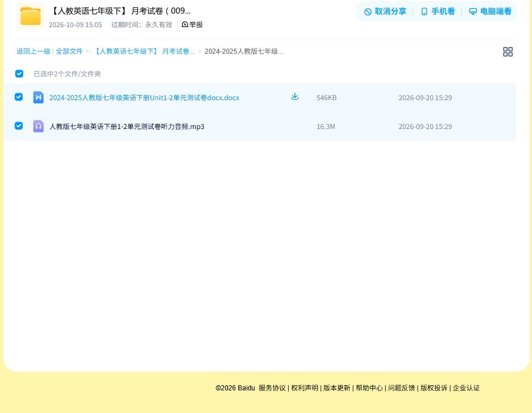Open 版权投诉 footer link
532x413 pixels.
click(x=434, y=388)
